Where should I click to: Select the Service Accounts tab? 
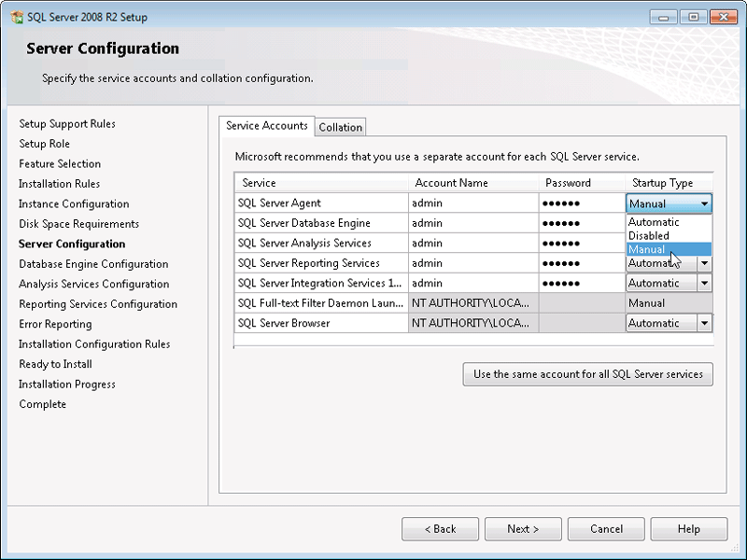point(266,126)
